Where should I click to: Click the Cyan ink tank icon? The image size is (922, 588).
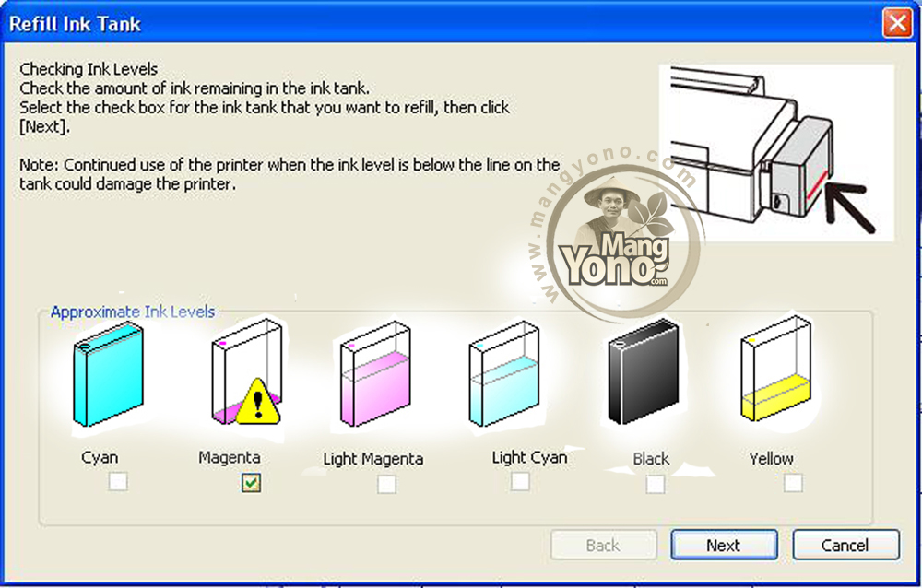[x=108, y=374]
